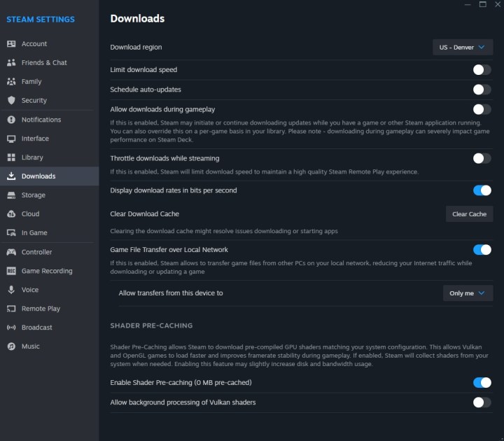504x441 pixels.
Task: Click the Notifications exclamation icon
Action: coord(11,120)
